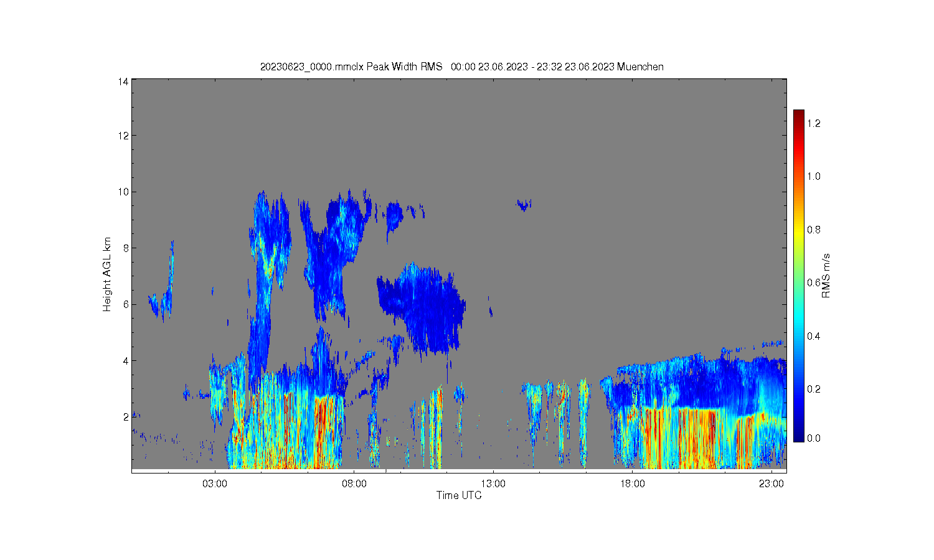This screenshot has height=560, width=934.
Task: Click the plot title text '20230623_0000.mmclx Peak Width RMS'
Action: (351, 67)
